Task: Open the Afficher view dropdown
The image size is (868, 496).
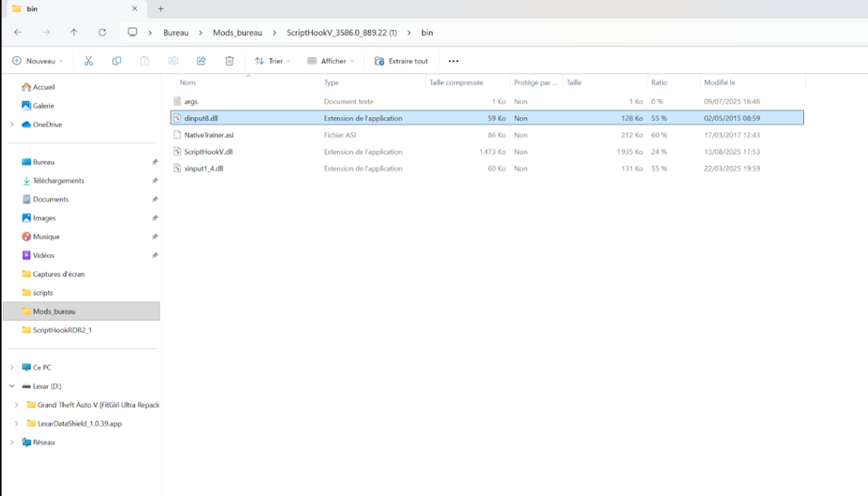Action: point(330,61)
